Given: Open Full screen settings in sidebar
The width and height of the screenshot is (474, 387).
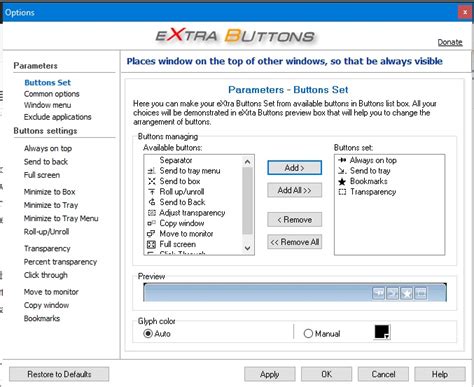Looking at the screenshot, I should [x=42, y=175].
